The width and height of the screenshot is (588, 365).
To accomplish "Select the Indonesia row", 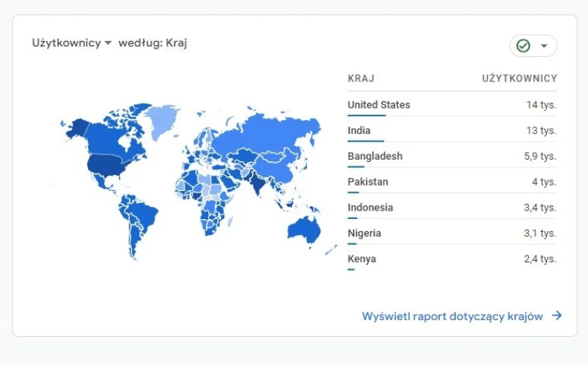I will [x=451, y=208].
